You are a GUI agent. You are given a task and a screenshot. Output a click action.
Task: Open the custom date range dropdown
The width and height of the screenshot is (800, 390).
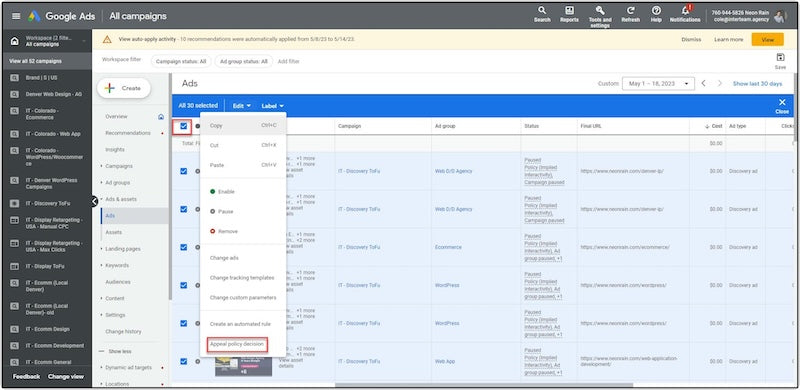tap(658, 83)
